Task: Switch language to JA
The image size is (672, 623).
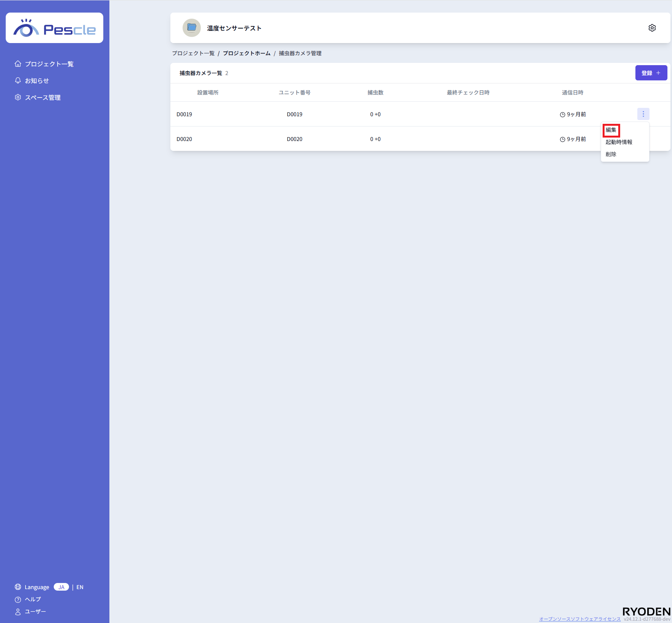Action: pyautogui.click(x=61, y=587)
